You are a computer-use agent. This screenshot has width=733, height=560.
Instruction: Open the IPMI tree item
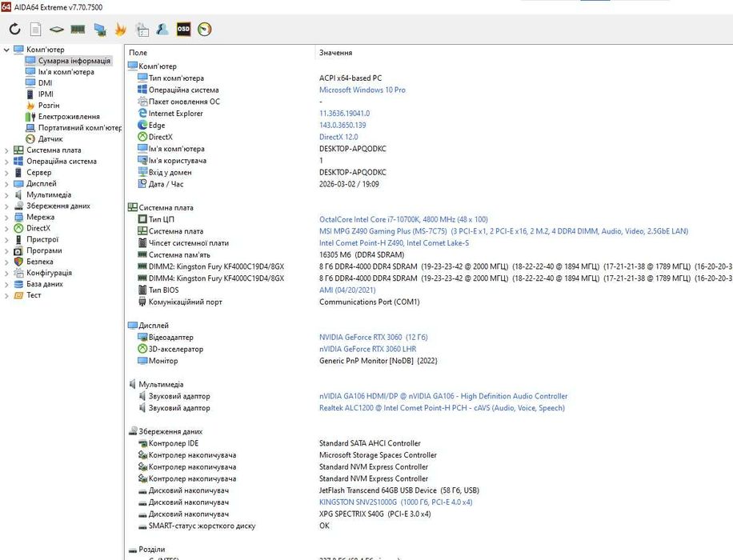pos(46,94)
